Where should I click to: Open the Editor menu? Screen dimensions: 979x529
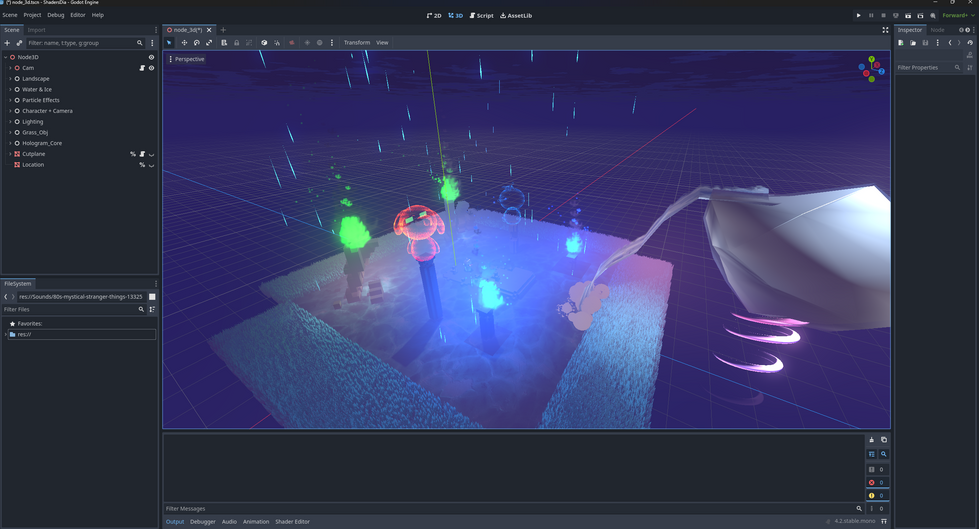(x=78, y=15)
